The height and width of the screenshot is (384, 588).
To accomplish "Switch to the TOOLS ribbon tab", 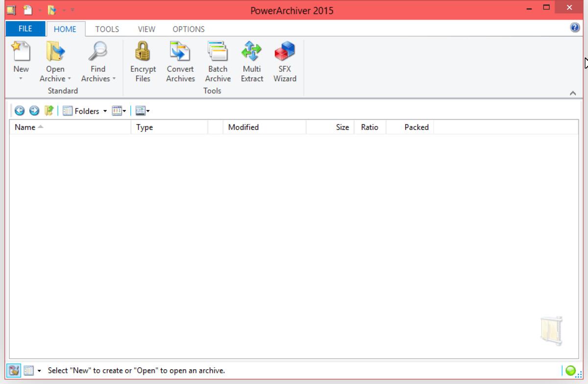I will (x=107, y=29).
